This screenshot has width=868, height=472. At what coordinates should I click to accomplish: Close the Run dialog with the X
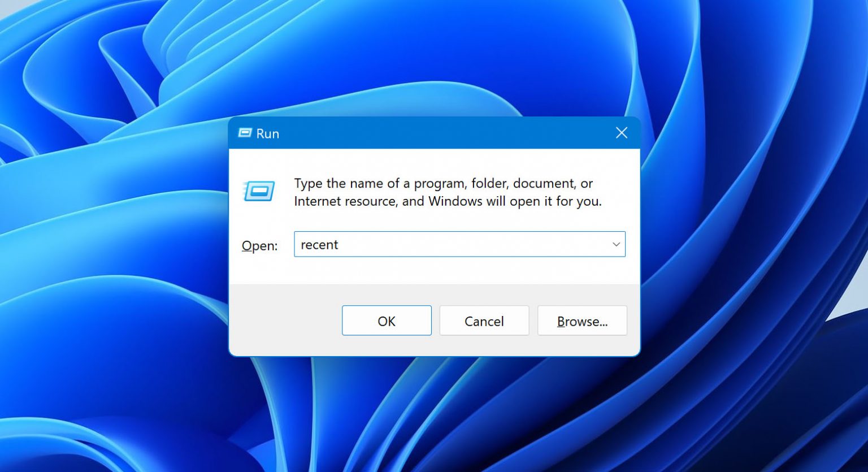[622, 133]
